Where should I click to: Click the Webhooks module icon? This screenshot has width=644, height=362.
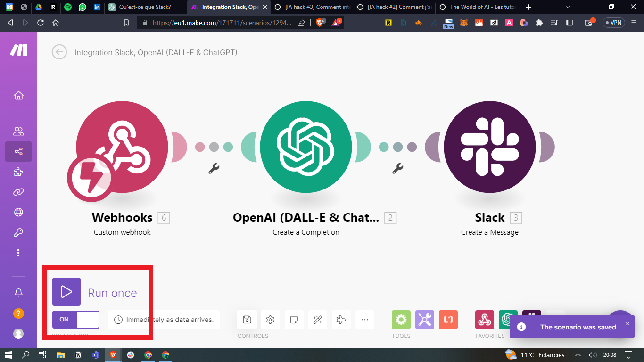(x=122, y=147)
